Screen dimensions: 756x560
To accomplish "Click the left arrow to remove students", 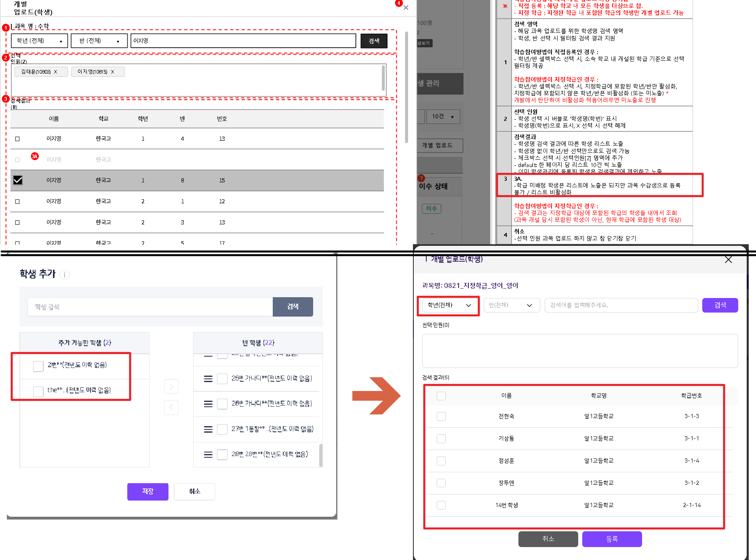I will tap(171, 407).
